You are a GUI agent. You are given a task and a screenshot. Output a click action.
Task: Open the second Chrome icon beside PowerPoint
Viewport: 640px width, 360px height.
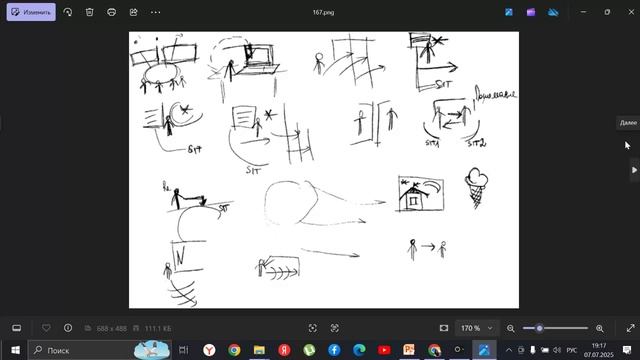434,350
